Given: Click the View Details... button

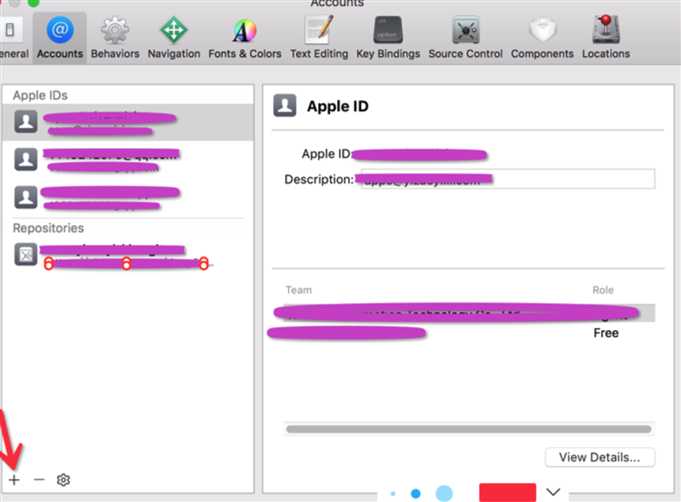Looking at the screenshot, I should (x=600, y=457).
